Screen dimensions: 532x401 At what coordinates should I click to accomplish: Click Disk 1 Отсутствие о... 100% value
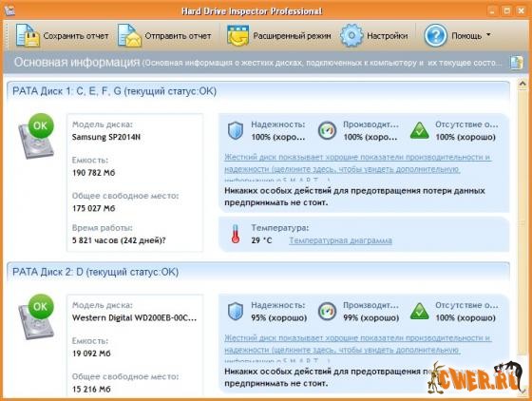tap(465, 137)
